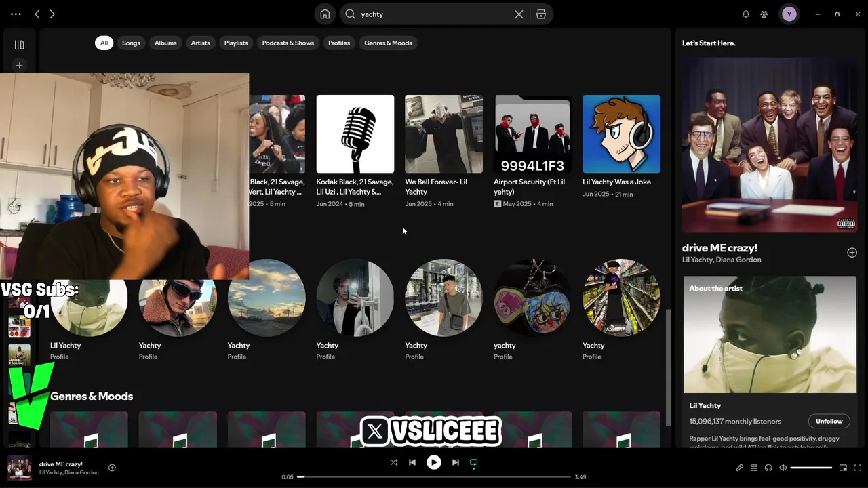The height and width of the screenshot is (488, 868).
Task: Open the lowercase yachty profile with cartoon avatar
Action: [532, 298]
